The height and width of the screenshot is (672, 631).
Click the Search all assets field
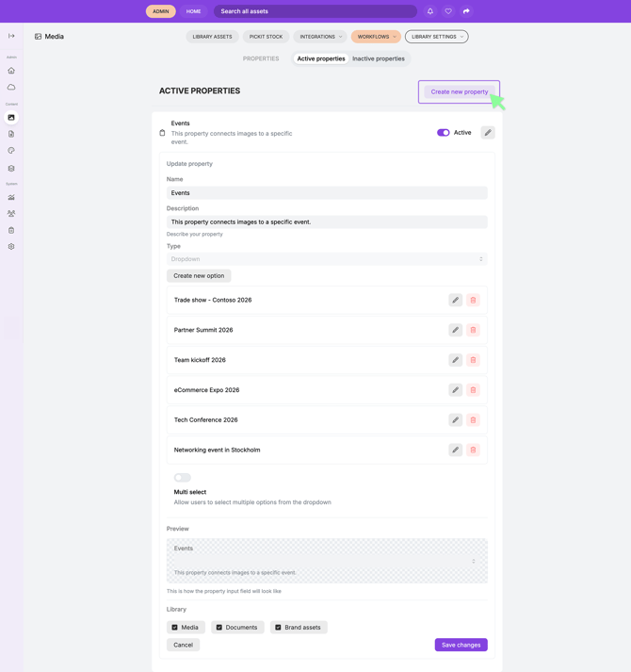[x=315, y=11]
